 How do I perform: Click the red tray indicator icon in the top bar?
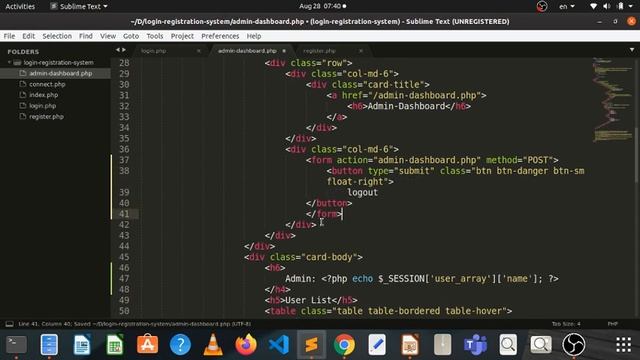tap(542, 6)
